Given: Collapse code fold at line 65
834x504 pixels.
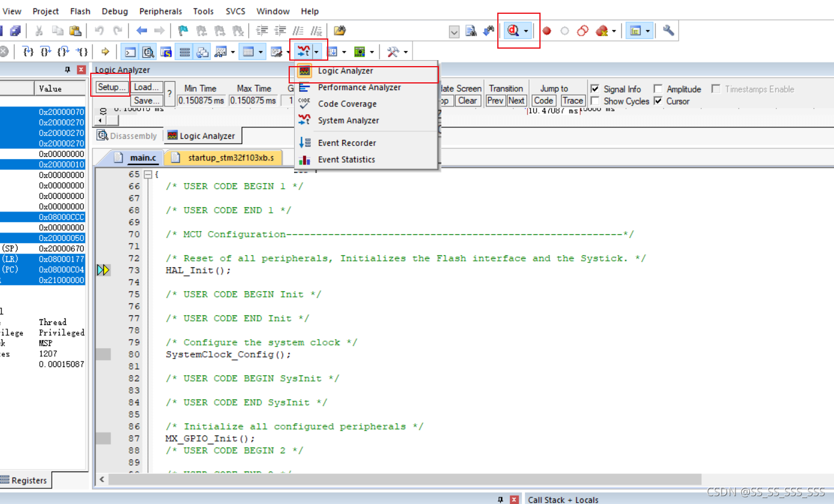Looking at the screenshot, I should (148, 174).
